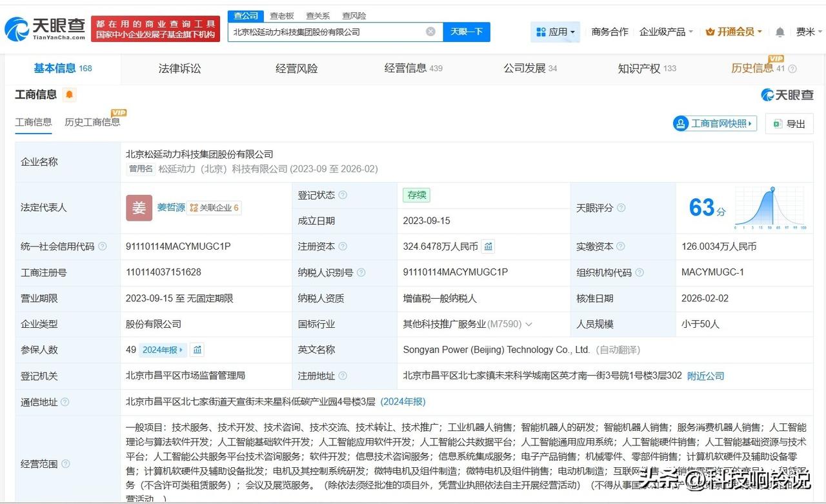Click the help icon beside 组织机构代码
Image resolution: width=826 pixels, height=504 pixels.
(640, 272)
